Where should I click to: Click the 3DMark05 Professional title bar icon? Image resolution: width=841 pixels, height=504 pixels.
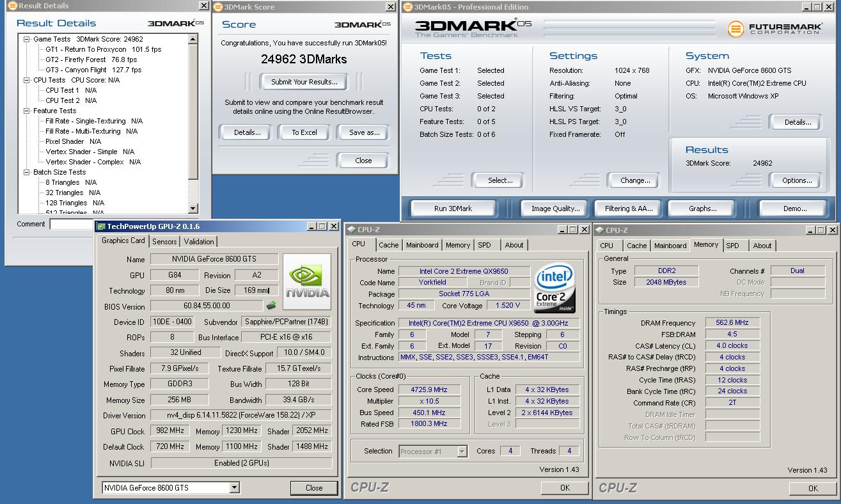tap(408, 7)
